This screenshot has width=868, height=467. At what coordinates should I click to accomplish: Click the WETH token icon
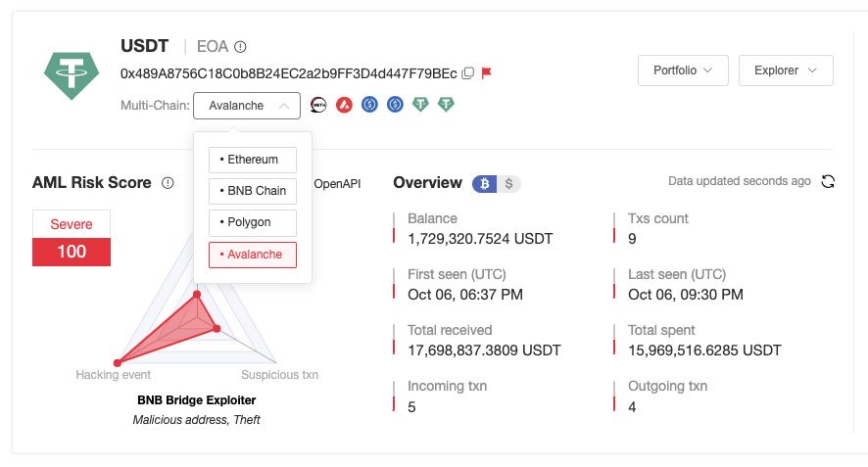pyautogui.click(x=318, y=105)
